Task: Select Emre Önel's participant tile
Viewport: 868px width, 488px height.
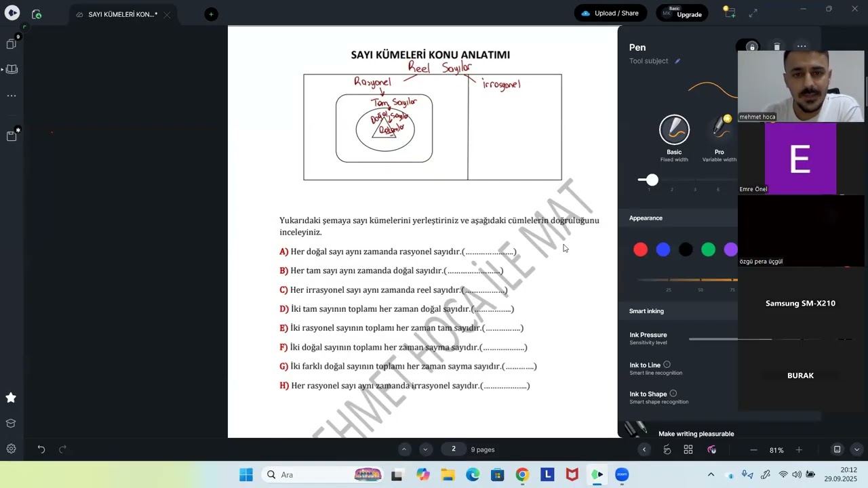Action: [x=801, y=159]
